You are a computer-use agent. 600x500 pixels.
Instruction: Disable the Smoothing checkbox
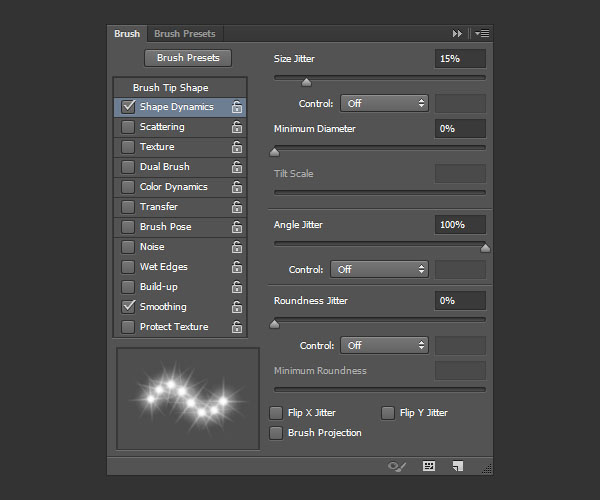(128, 306)
